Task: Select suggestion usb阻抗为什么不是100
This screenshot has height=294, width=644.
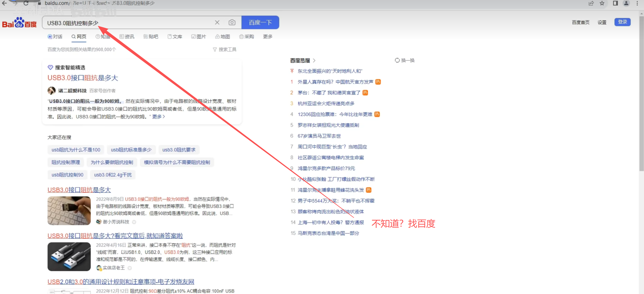Action: [76, 150]
